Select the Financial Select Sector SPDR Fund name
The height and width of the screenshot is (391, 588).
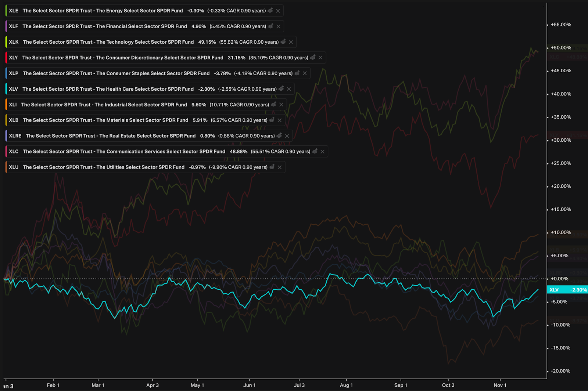105,26
